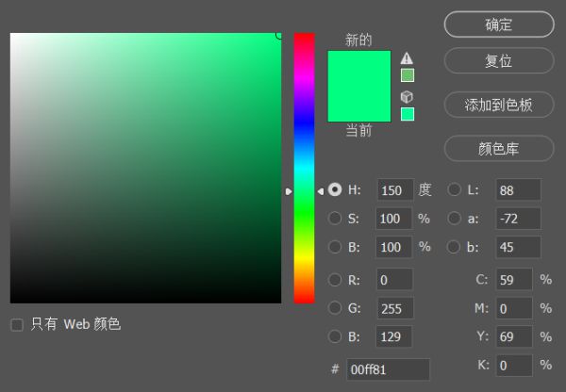Select the H hue radio button
This screenshot has width=566, height=392.
(x=335, y=189)
